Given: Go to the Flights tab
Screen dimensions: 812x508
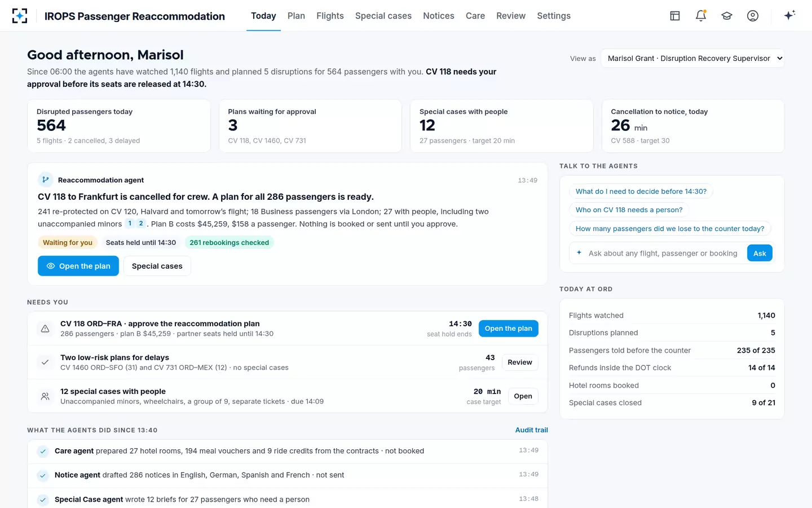Looking at the screenshot, I should [x=330, y=16].
